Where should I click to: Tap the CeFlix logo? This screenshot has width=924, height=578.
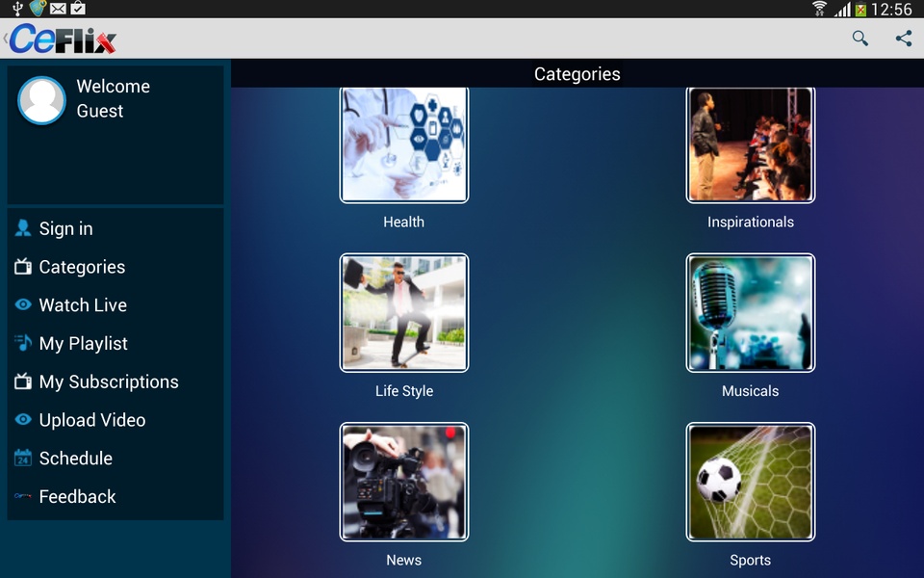pos(63,39)
